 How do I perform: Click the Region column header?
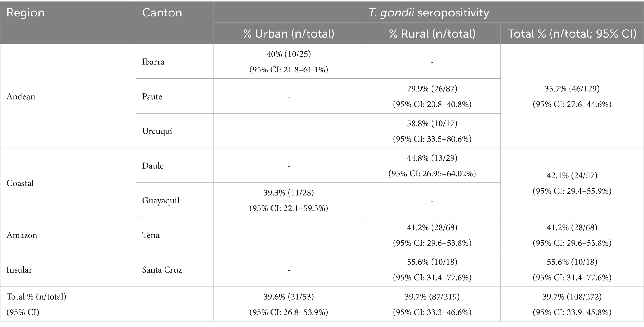tap(26, 13)
